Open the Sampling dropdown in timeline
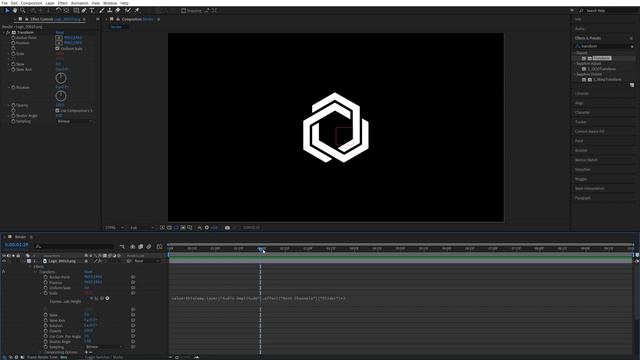The height and width of the screenshot is (360, 640). pos(104,347)
